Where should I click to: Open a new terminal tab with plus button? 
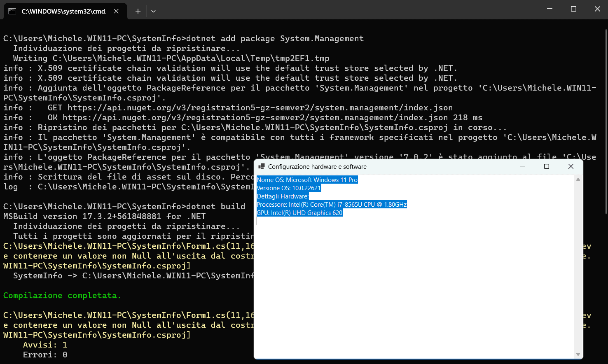tap(138, 11)
